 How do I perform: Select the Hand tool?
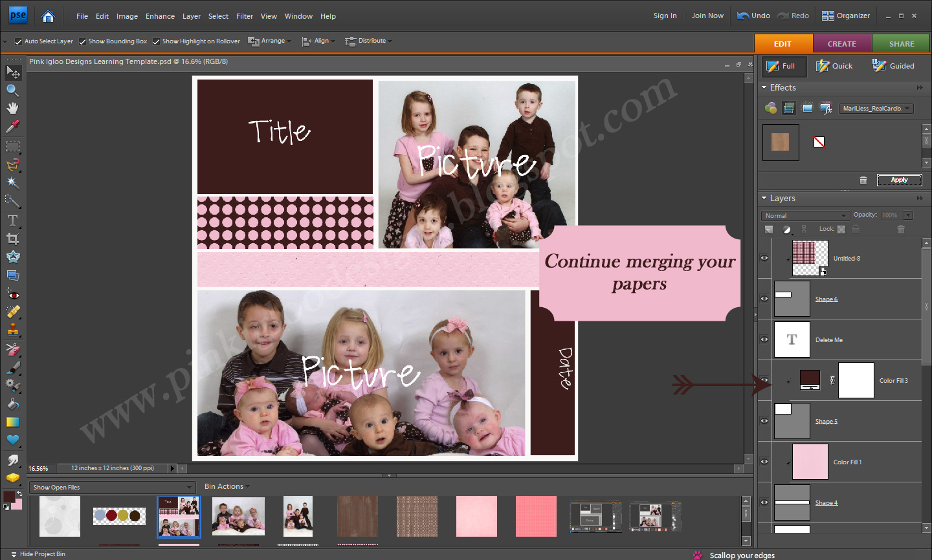[13, 108]
